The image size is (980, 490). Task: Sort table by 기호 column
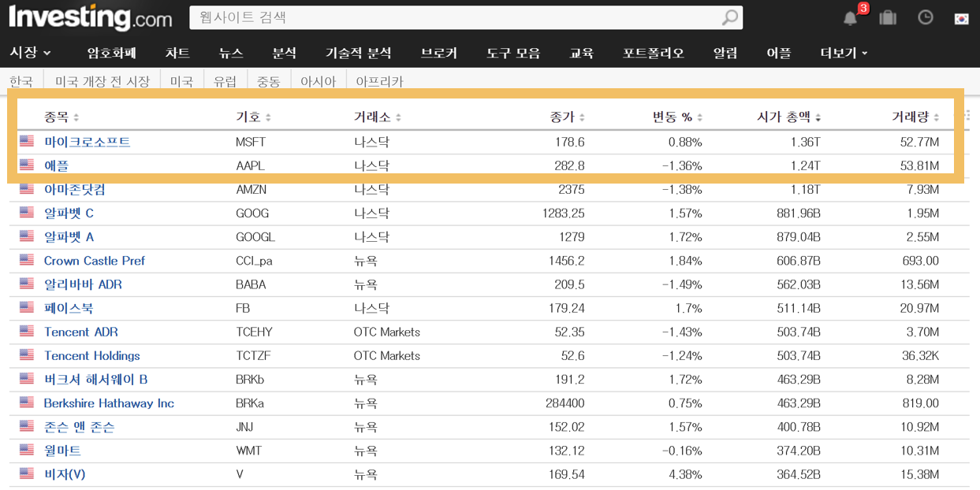point(253,117)
